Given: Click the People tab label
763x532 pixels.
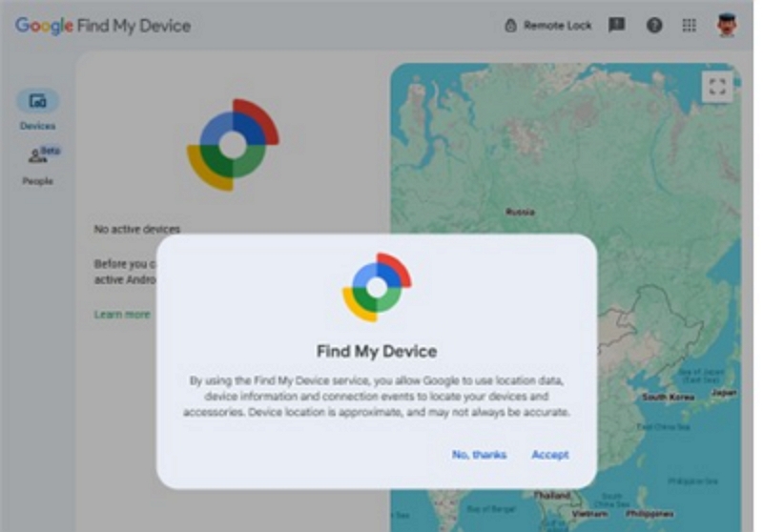Looking at the screenshot, I should coord(37,181).
